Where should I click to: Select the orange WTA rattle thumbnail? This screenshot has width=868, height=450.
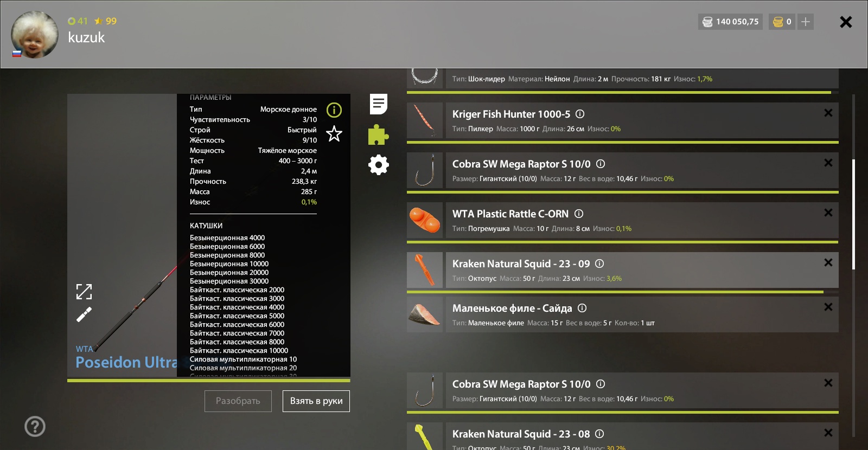(x=425, y=220)
